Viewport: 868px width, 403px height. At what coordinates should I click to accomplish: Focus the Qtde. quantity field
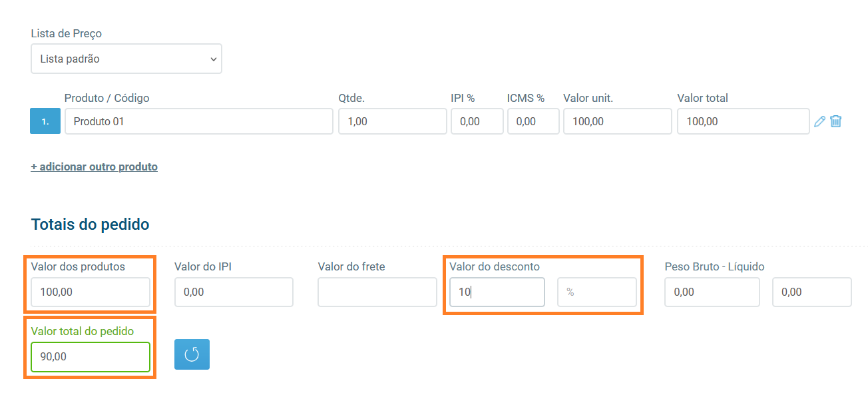[x=392, y=121]
